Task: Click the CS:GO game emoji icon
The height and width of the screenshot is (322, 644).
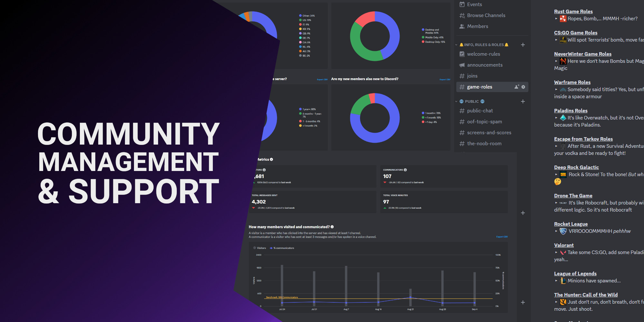Action: coord(563,40)
